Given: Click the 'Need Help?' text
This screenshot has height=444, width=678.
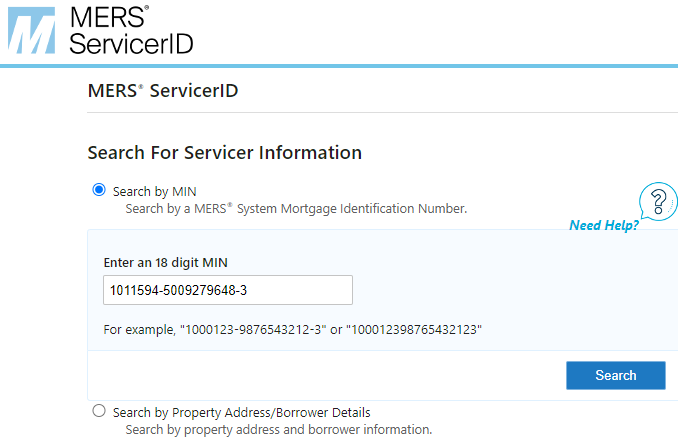Looking at the screenshot, I should 604,225.
